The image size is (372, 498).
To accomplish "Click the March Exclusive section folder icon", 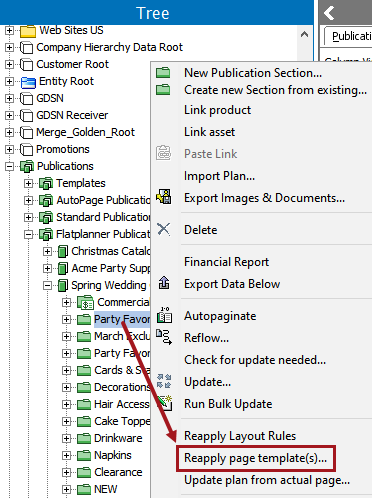I will click(x=84, y=336).
